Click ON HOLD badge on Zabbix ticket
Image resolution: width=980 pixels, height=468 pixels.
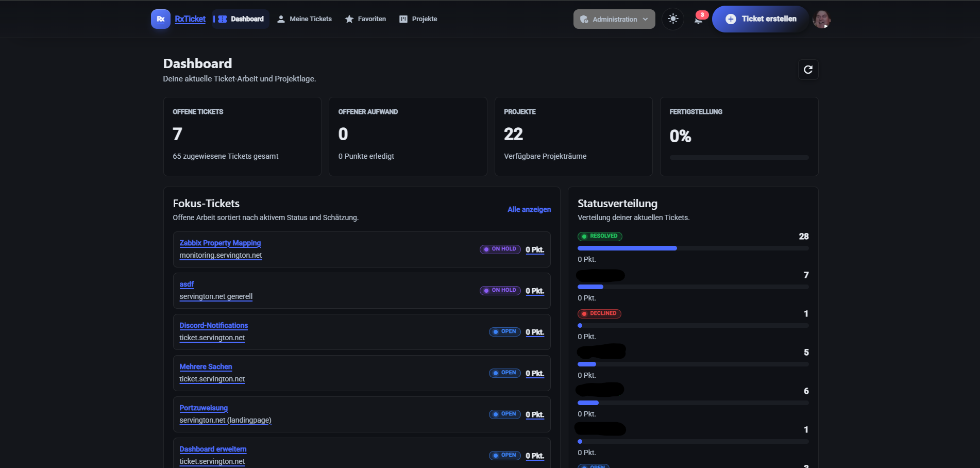coord(500,249)
